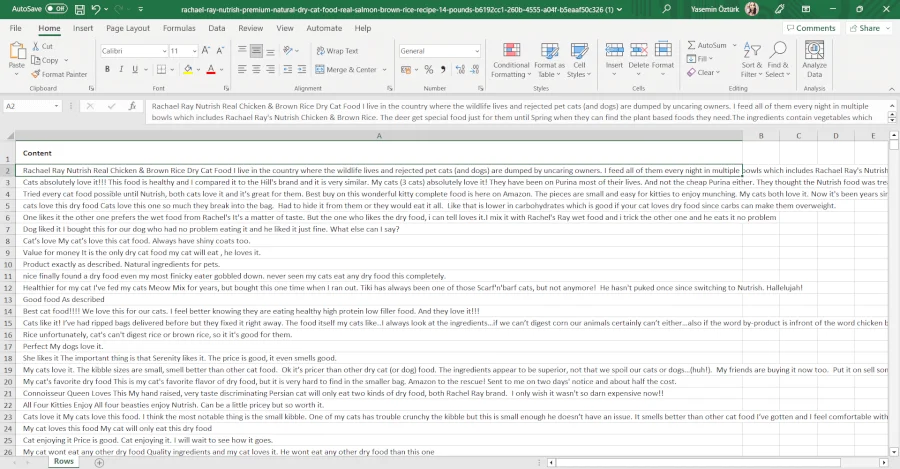Click the AutoSum sigma button

coord(707,45)
